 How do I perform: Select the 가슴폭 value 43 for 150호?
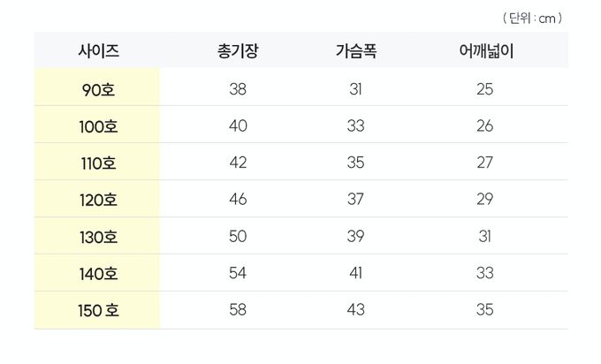[x=356, y=311]
